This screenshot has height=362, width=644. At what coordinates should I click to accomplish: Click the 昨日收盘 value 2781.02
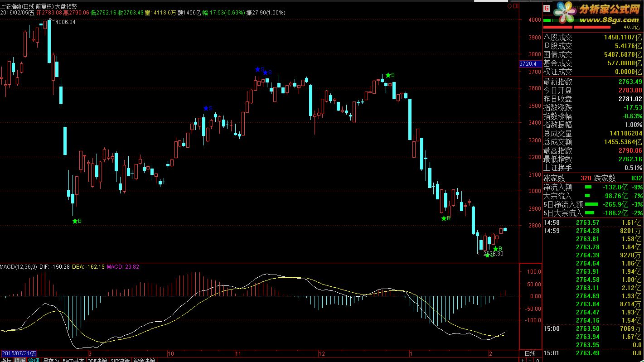click(x=630, y=99)
